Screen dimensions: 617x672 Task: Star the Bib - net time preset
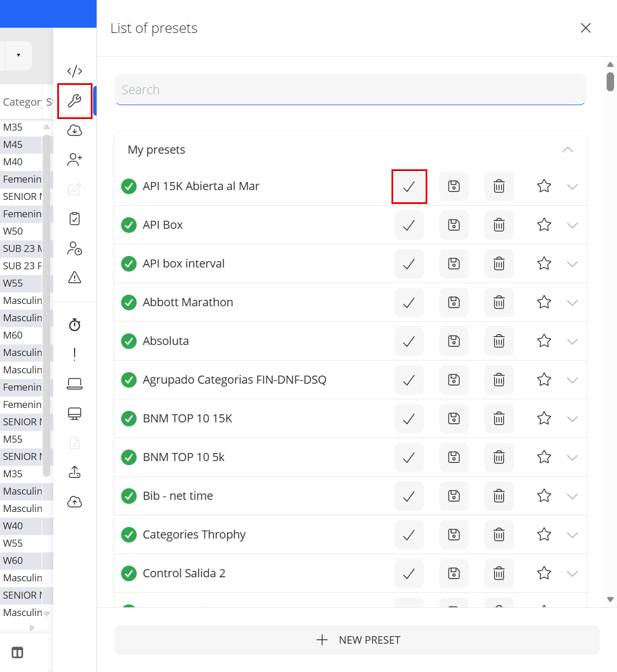point(544,495)
